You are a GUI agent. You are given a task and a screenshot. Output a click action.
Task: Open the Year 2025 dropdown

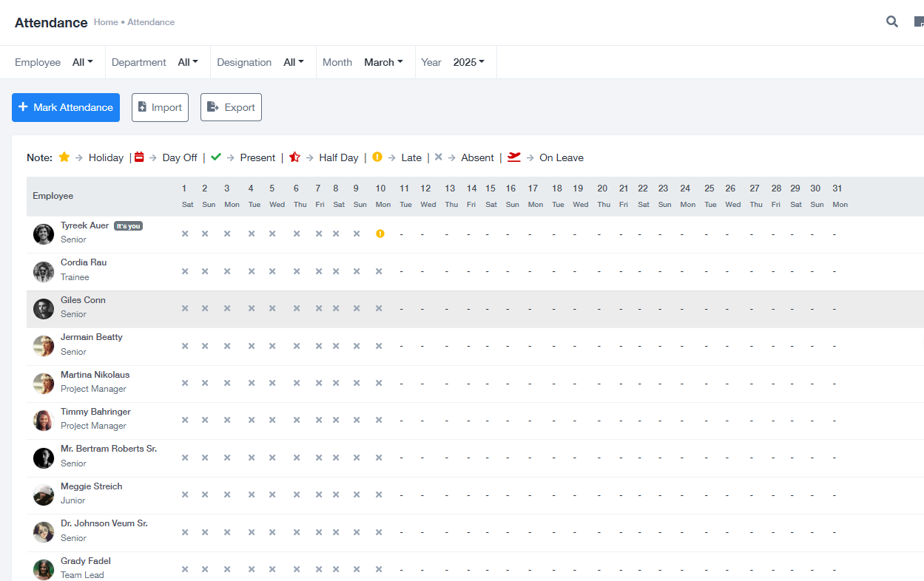tap(468, 62)
